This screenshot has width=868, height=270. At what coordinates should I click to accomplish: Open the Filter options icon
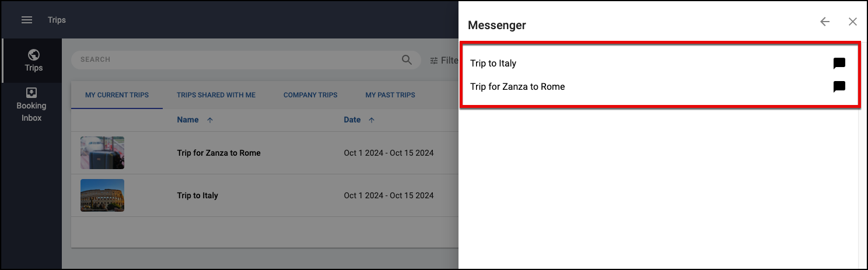click(x=434, y=60)
